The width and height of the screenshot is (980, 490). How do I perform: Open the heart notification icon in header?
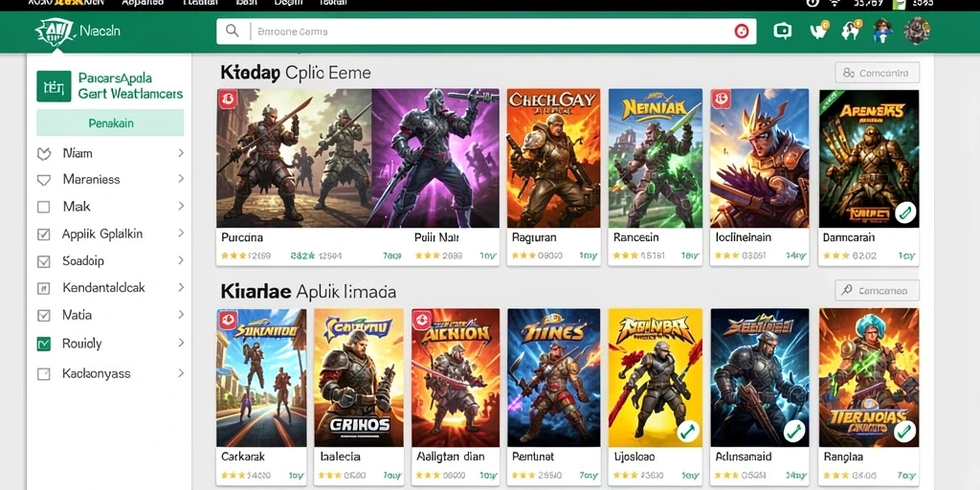[x=819, y=30]
